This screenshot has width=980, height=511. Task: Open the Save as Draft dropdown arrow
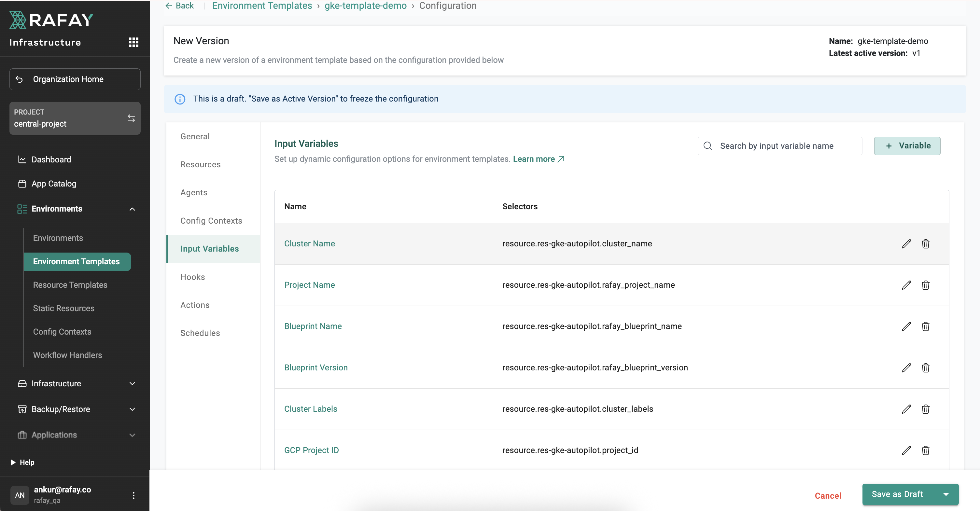946,494
